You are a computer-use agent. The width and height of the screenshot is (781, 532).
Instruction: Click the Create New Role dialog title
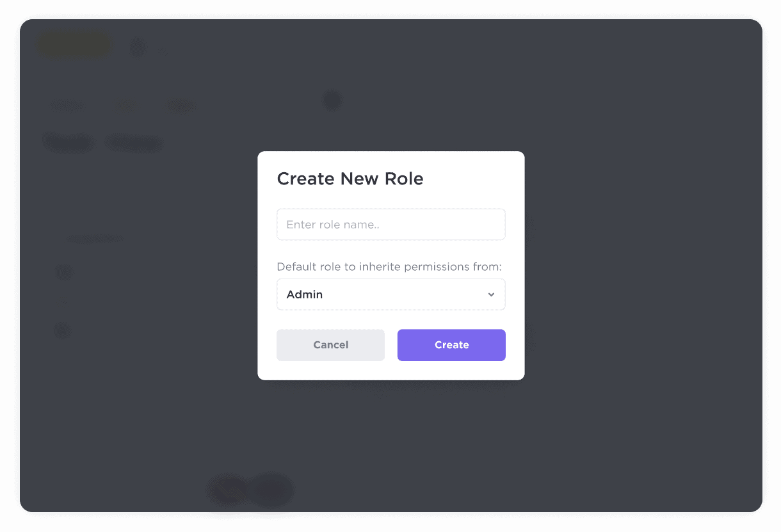(350, 179)
